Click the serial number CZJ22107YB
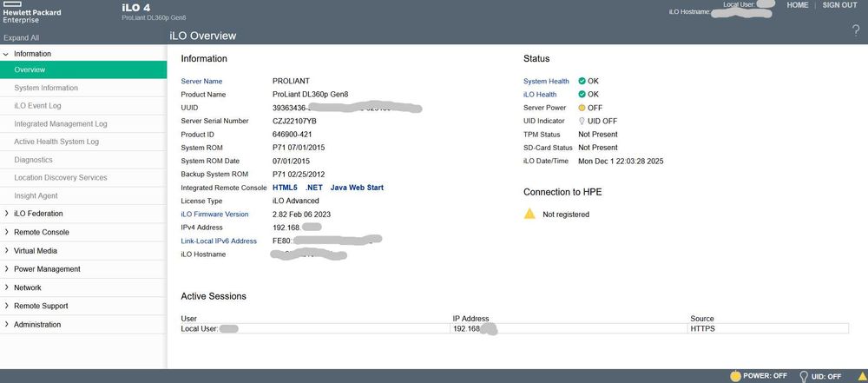The width and height of the screenshot is (868, 383). tap(294, 121)
